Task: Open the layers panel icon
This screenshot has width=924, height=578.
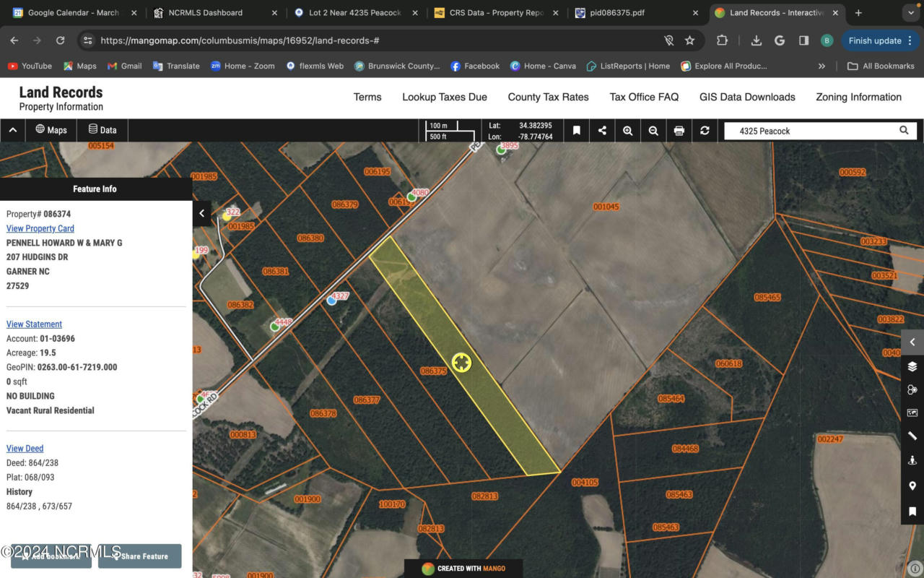Action: [912, 366]
